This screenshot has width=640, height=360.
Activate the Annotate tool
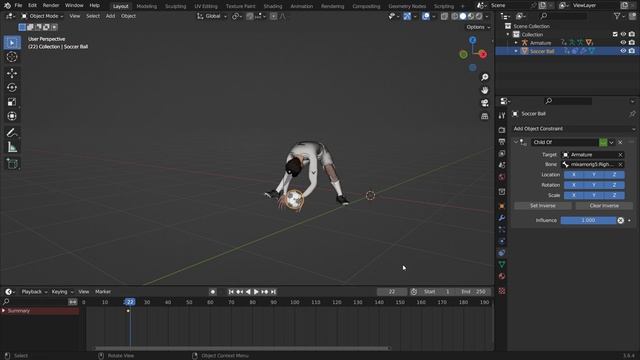click(12, 132)
